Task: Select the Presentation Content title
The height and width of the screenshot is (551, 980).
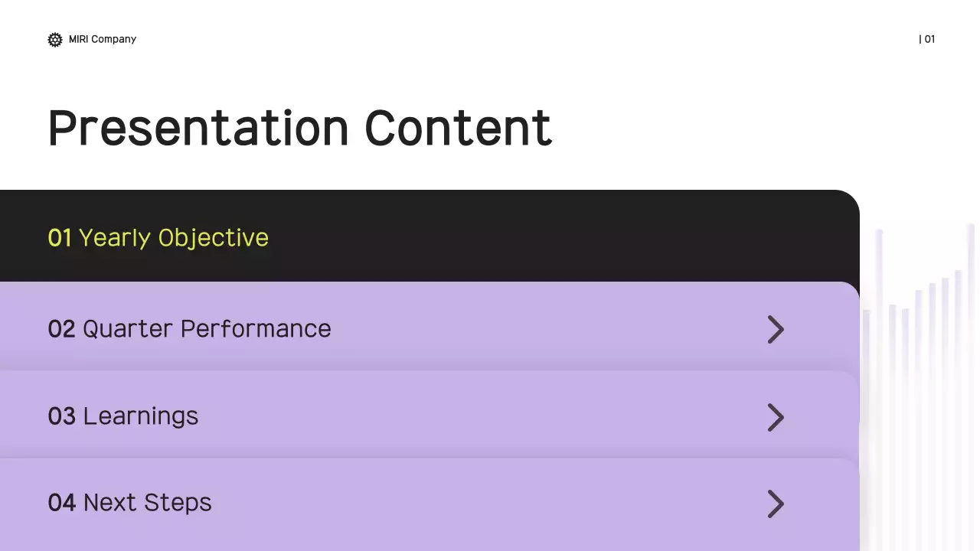Action: click(x=299, y=128)
